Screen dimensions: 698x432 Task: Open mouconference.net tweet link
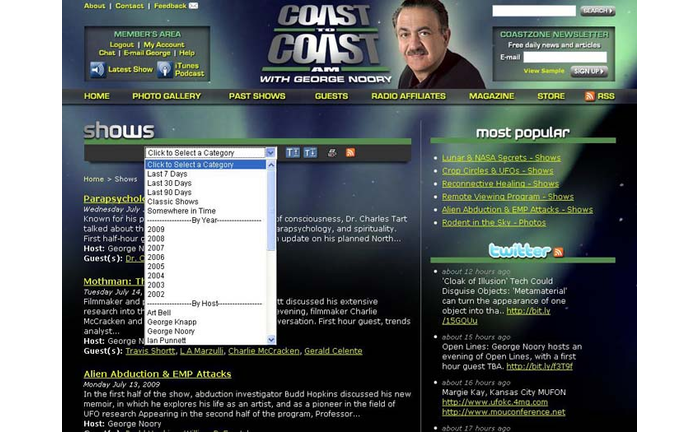click(503, 412)
